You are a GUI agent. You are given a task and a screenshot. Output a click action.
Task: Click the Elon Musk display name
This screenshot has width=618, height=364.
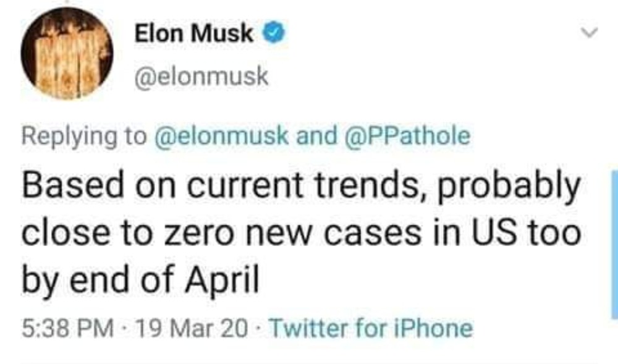[194, 35]
